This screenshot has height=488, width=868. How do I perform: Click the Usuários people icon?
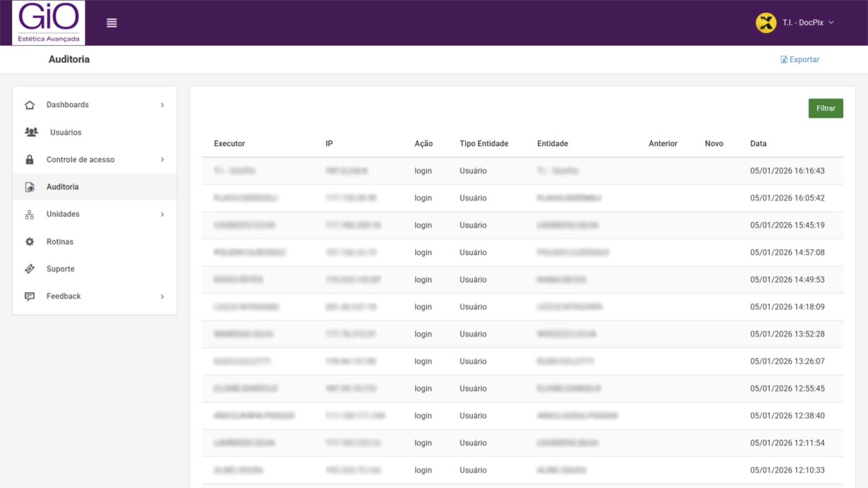pyautogui.click(x=31, y=132)
